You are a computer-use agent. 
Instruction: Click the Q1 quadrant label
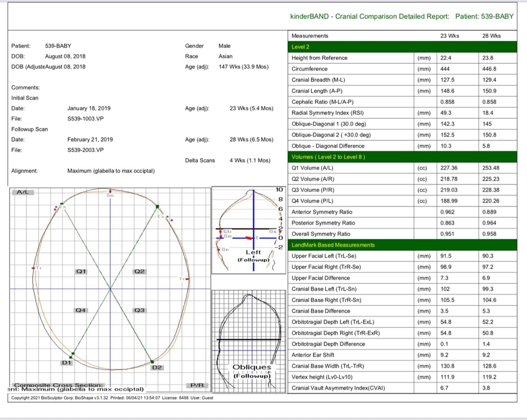coord(81,271)
